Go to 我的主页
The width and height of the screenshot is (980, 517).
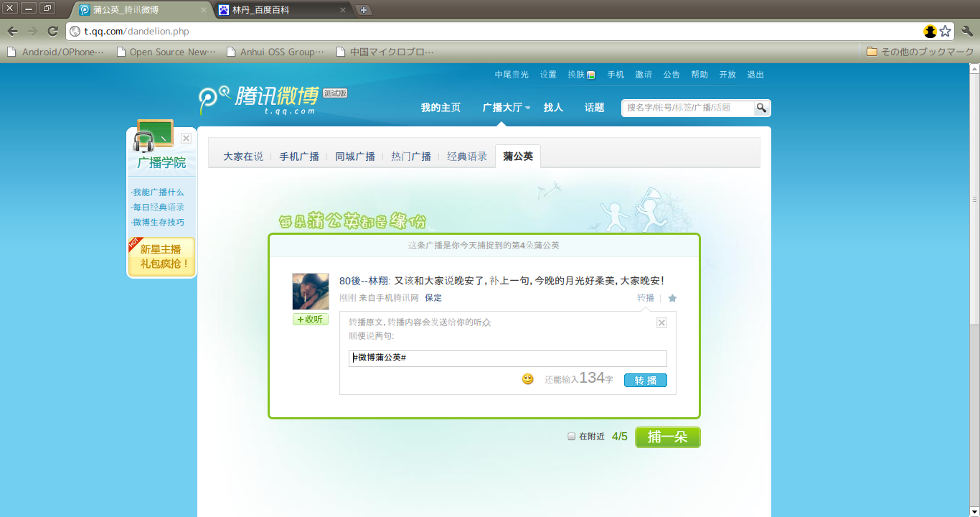pyautogui.click(x=440, y=108)
